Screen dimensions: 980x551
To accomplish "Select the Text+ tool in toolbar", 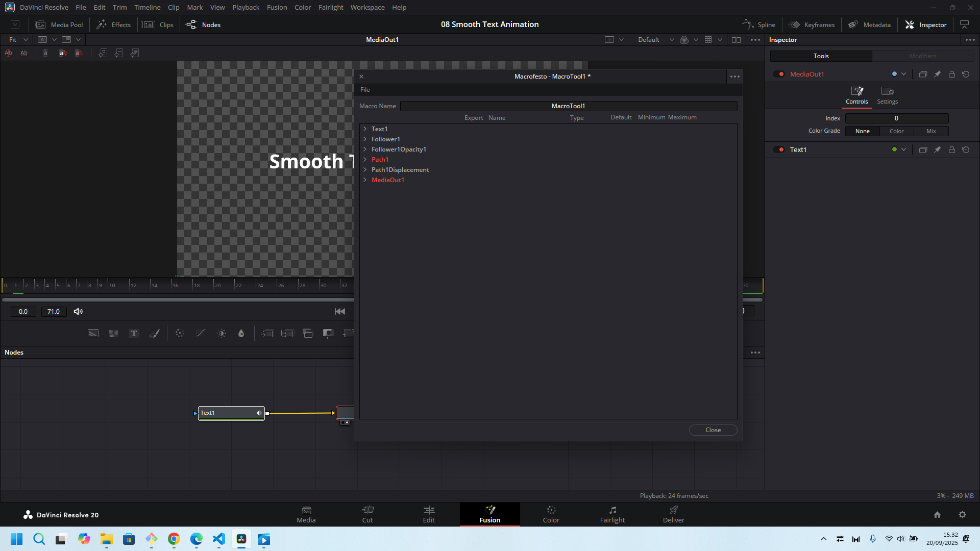I will (134, 333).
